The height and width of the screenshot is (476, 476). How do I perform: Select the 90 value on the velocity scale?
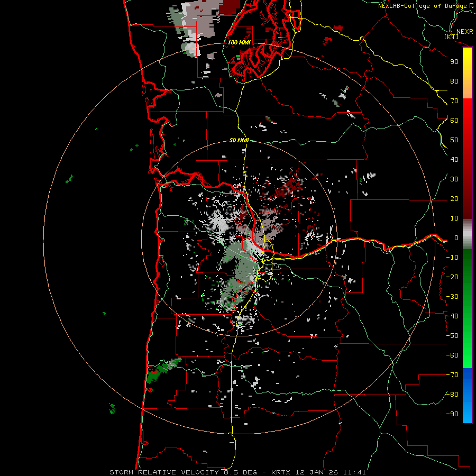tap(454, 62)
